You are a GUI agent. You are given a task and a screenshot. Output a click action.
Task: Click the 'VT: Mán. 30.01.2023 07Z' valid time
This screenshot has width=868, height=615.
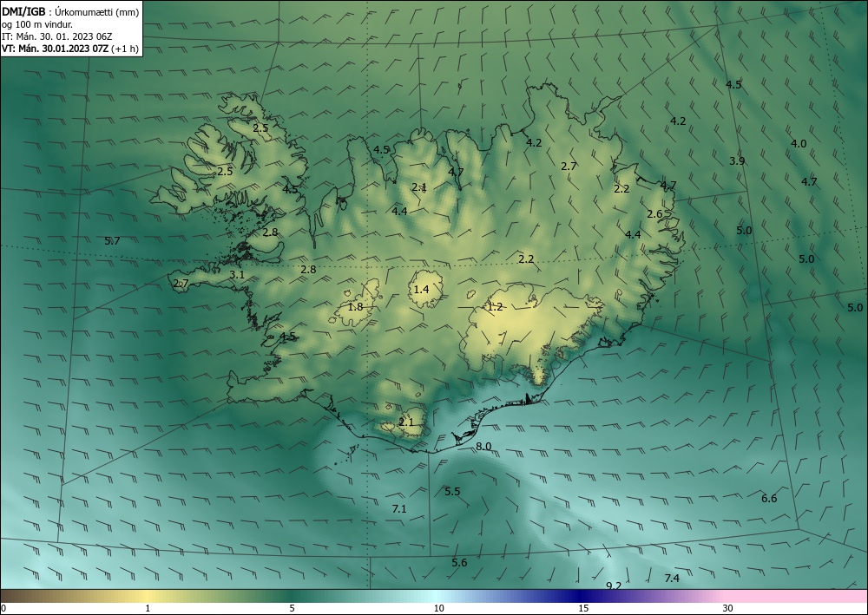click(x=56, y=49)
